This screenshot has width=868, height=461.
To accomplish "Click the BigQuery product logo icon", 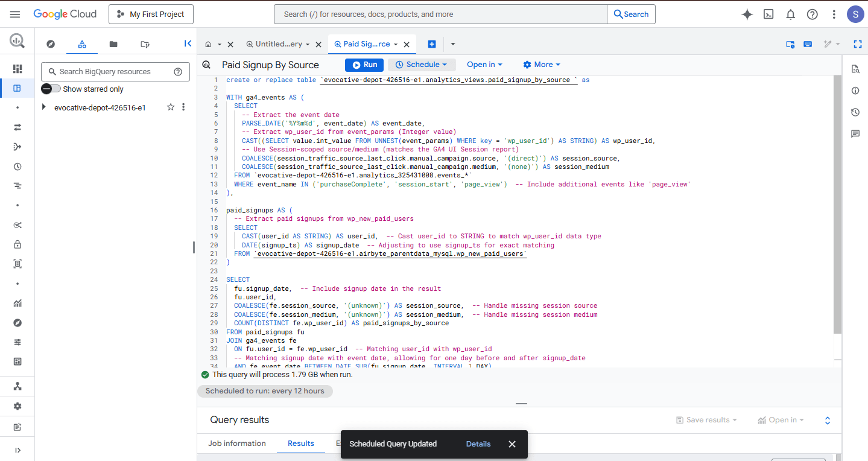I will [17, 41].
